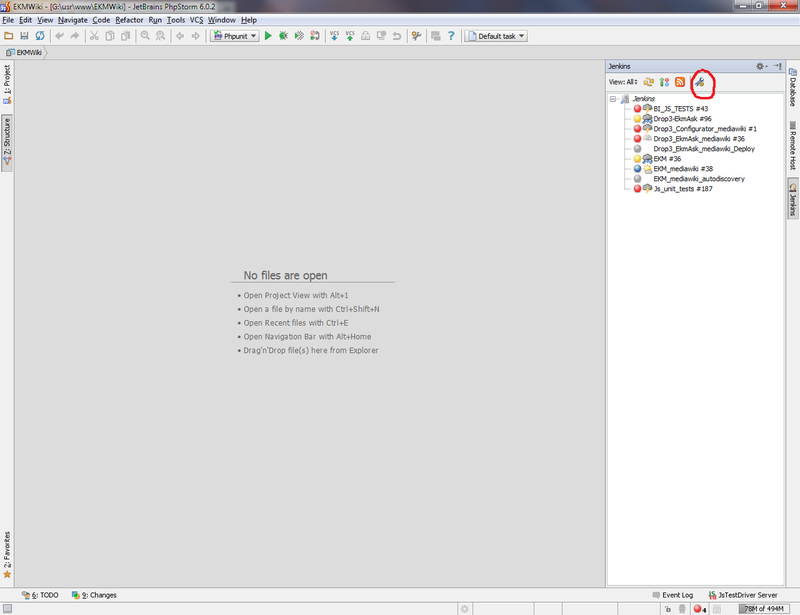Image resolution: width=800 pixels, height=615 pixels.
Task: Open JsTestDriver Server tool window
Action: click(743, 595)
